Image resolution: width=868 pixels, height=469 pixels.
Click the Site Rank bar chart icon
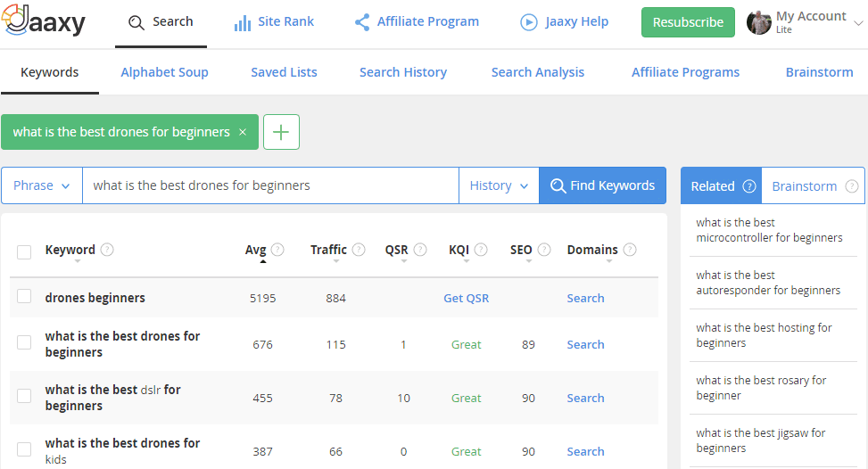(243, 22)
